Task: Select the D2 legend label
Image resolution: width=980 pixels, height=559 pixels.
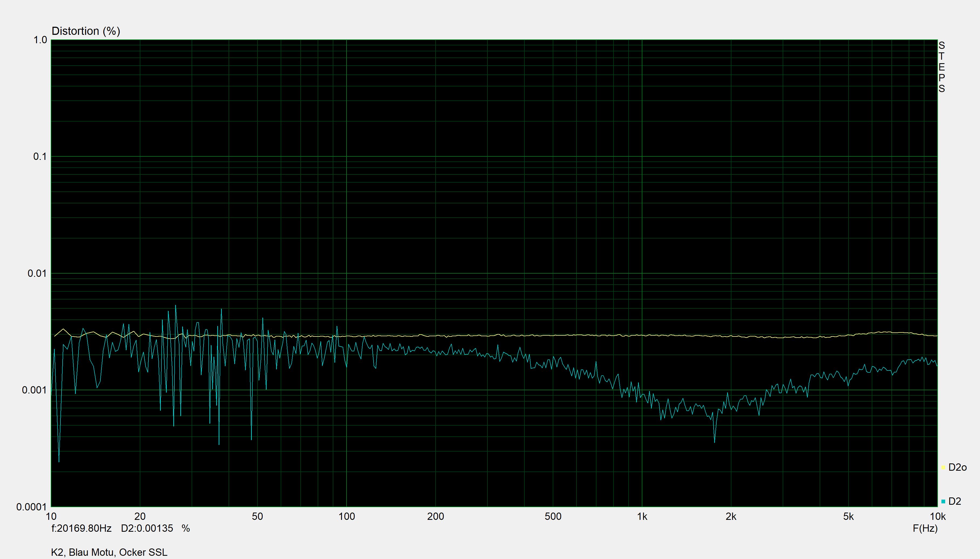Action: [x=955, y=501]
